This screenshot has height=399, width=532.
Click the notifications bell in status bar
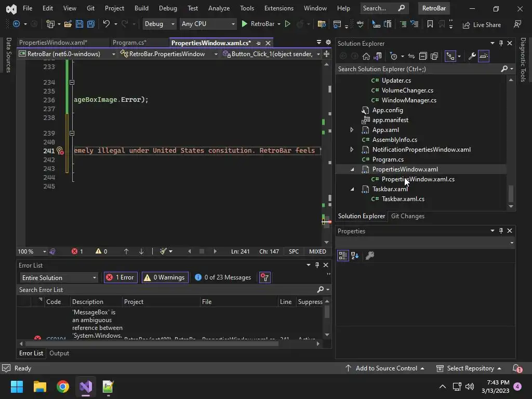517,368
